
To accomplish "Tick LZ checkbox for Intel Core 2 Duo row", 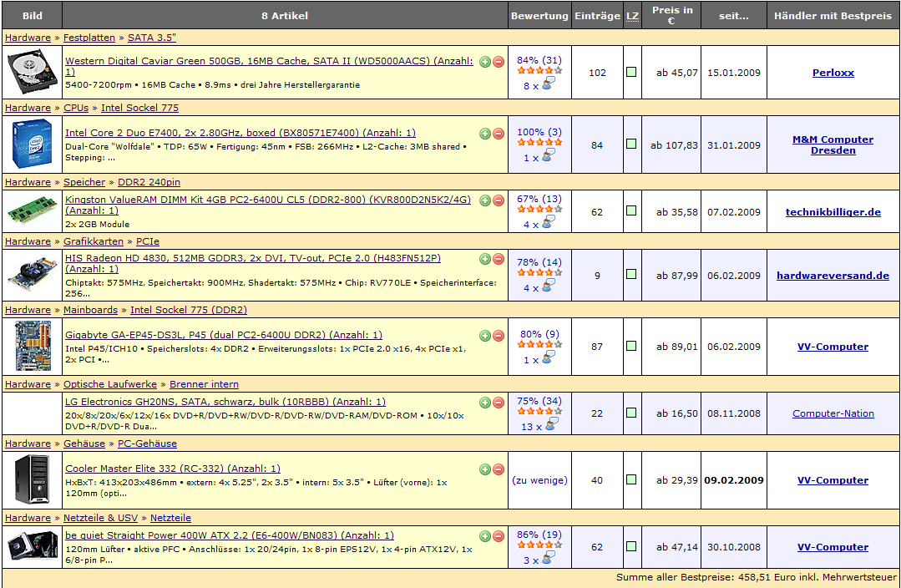I will [x=631, y=144].
